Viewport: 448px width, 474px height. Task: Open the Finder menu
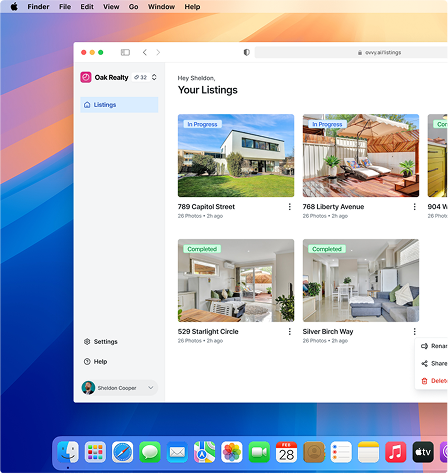(38, 7)
